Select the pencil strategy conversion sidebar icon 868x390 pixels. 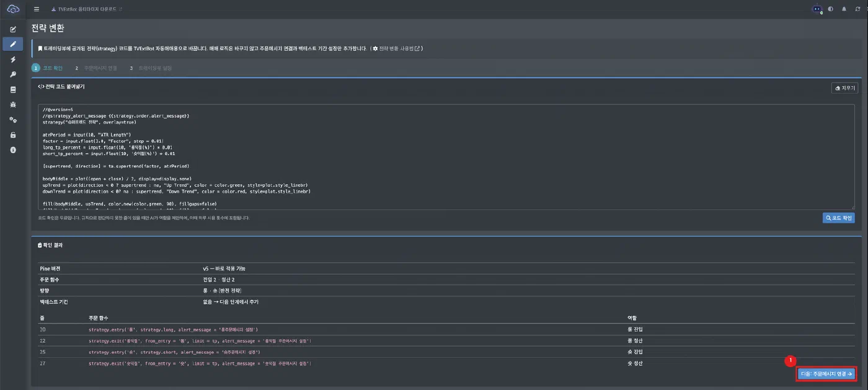click(x=13, y=44)
